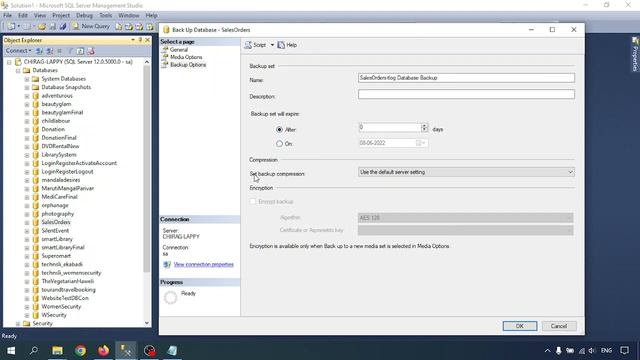Open Firefox from the taskbar
640x360 pixels.
pyautogui.click(x=103, y=350)
